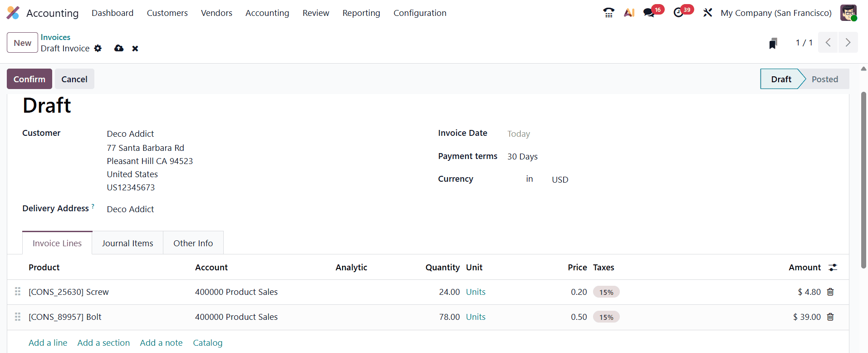The image size is (868, 353).
Task: Open the Dashboard menu
Action: tap(113, 13)
